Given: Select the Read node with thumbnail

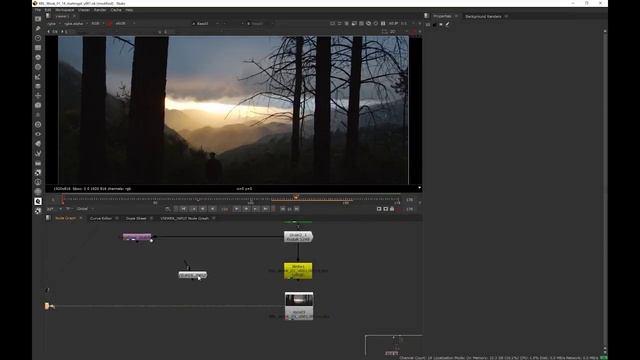Looking at the screenshot, I should coord(299,306).
